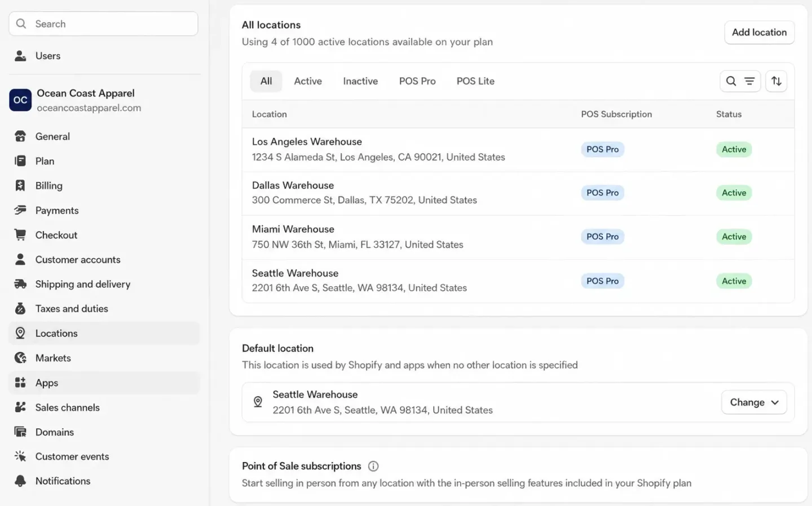
Task: Focus the settings Search field
Action: 103,24
